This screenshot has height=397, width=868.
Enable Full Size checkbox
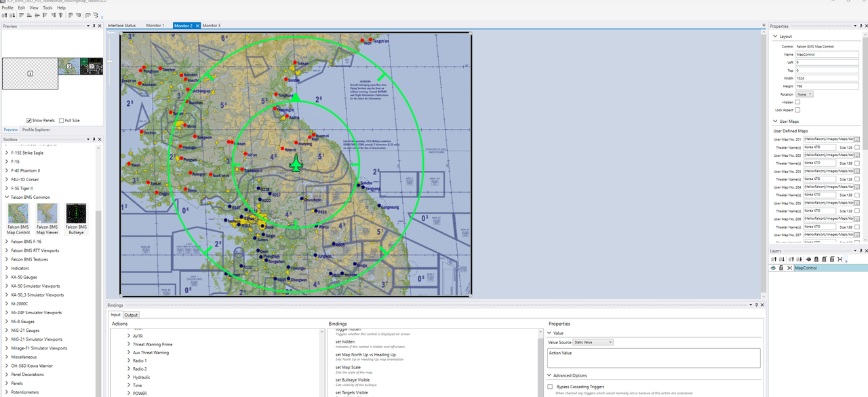click(x=61, y=121)
